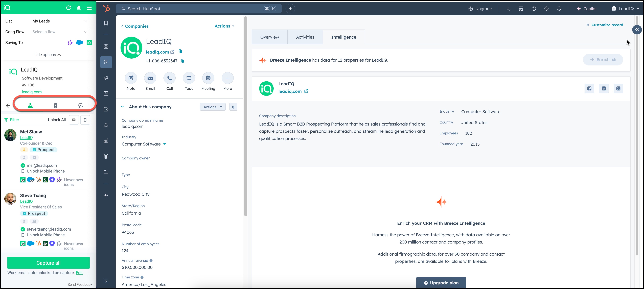Screen dimensions: 644x289
Task: Open the LeadIQ account dropdown
Action: [x=626, y=9]
